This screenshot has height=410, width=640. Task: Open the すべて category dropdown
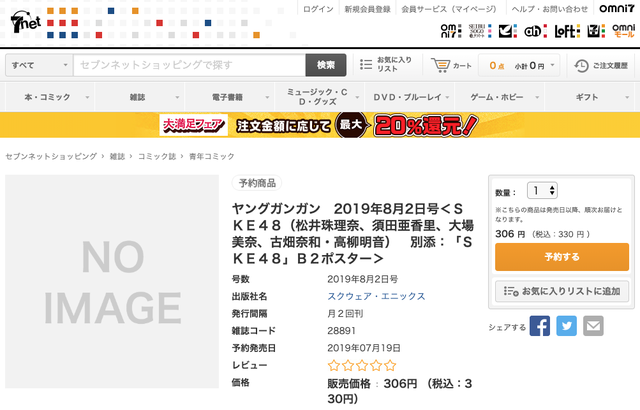(39, 65)
